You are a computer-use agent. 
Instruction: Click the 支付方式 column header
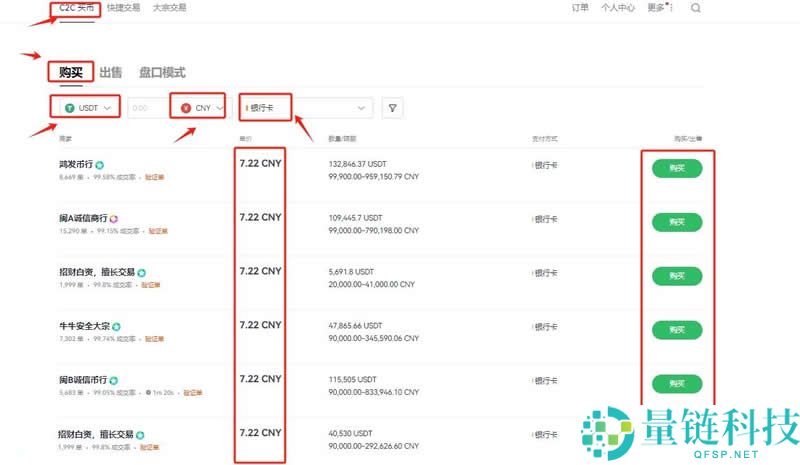point(545,139)
